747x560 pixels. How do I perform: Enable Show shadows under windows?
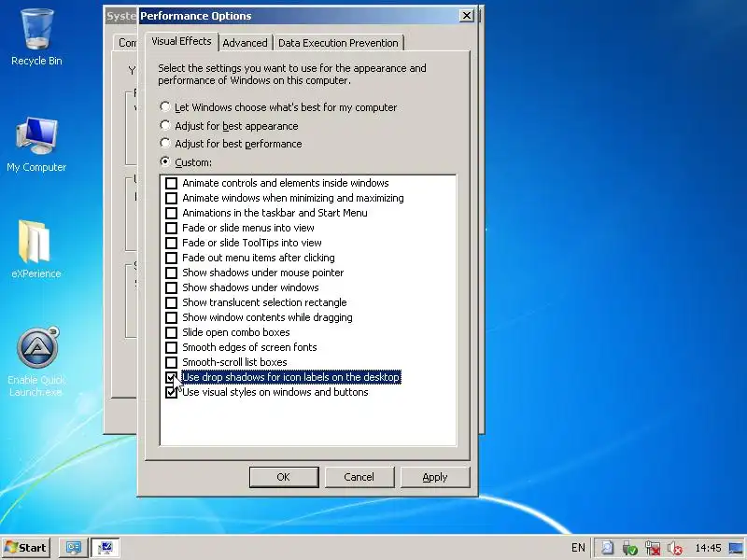(171, 287)
